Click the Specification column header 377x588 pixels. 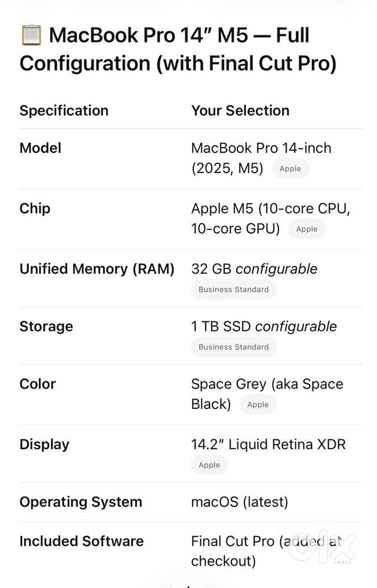(x=64, y=111)
